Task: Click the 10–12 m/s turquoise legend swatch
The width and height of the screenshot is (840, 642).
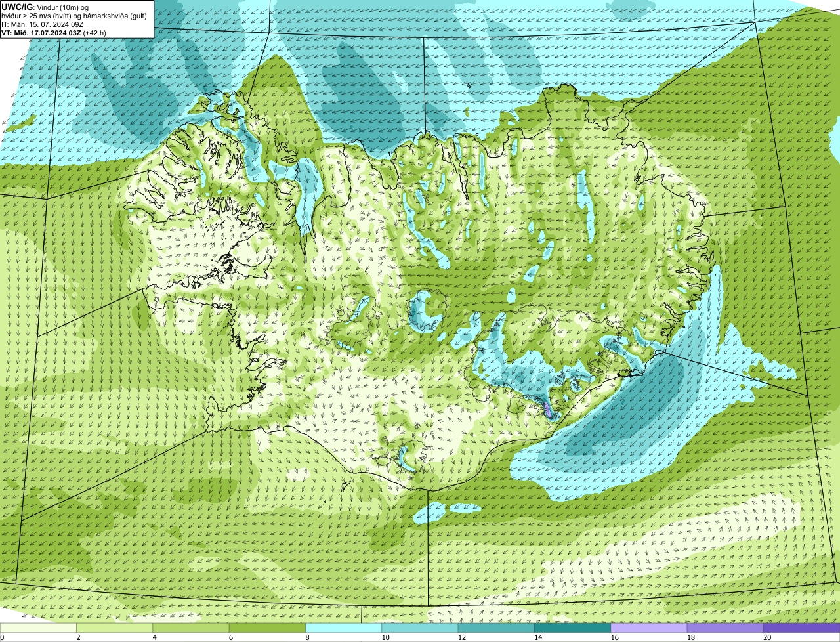Action: 420,628
